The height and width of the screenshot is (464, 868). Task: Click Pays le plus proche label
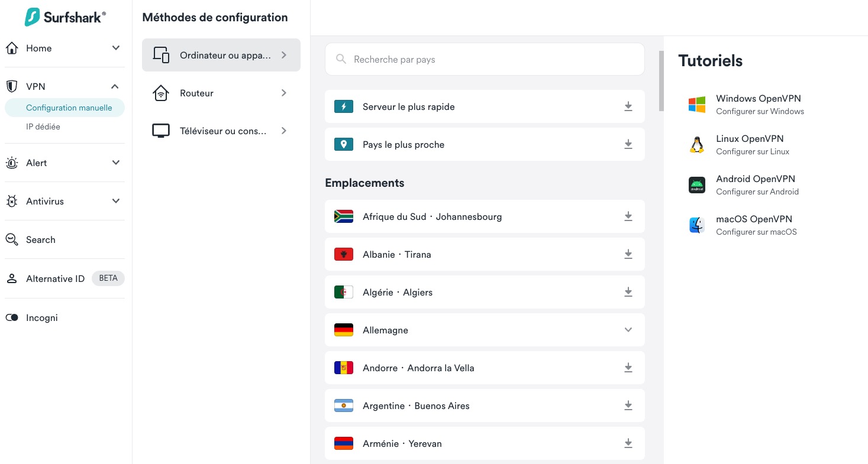pos(404,144)
